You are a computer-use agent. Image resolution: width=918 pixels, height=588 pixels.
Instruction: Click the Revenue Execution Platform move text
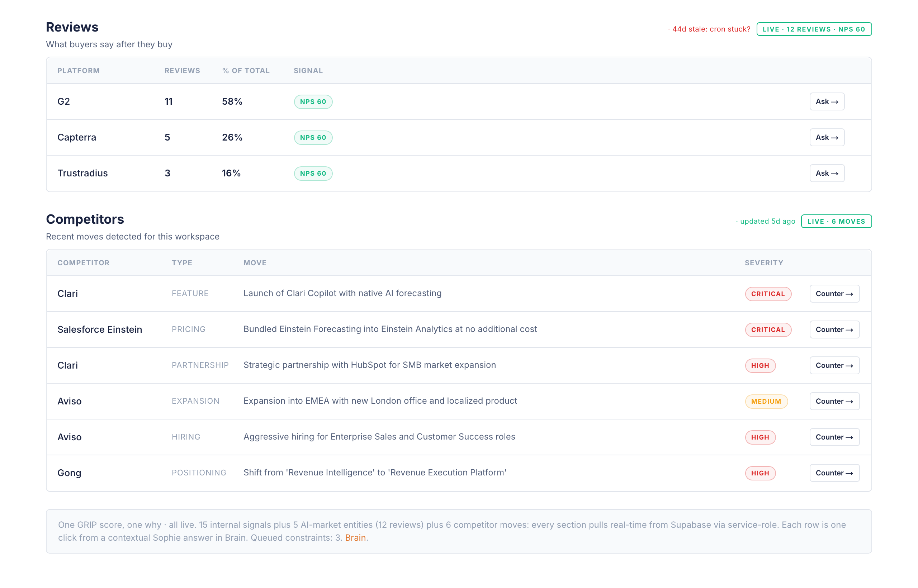pyautogui.click(x=375, y=473)
